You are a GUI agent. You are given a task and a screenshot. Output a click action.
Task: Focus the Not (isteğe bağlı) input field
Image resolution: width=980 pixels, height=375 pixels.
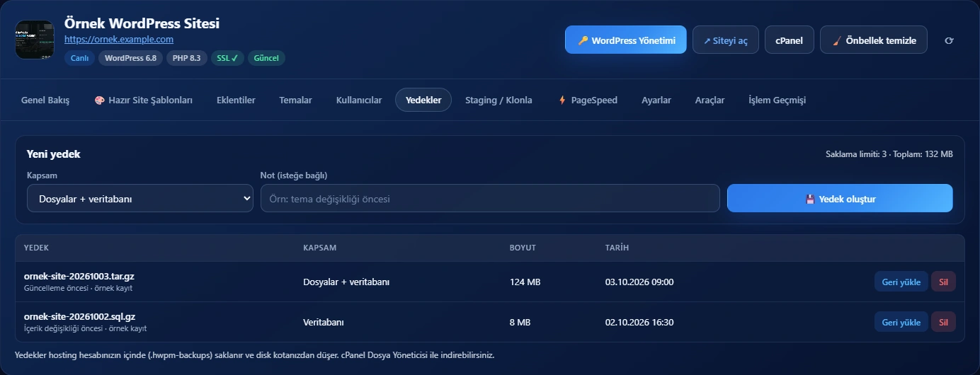coord(490,199)
